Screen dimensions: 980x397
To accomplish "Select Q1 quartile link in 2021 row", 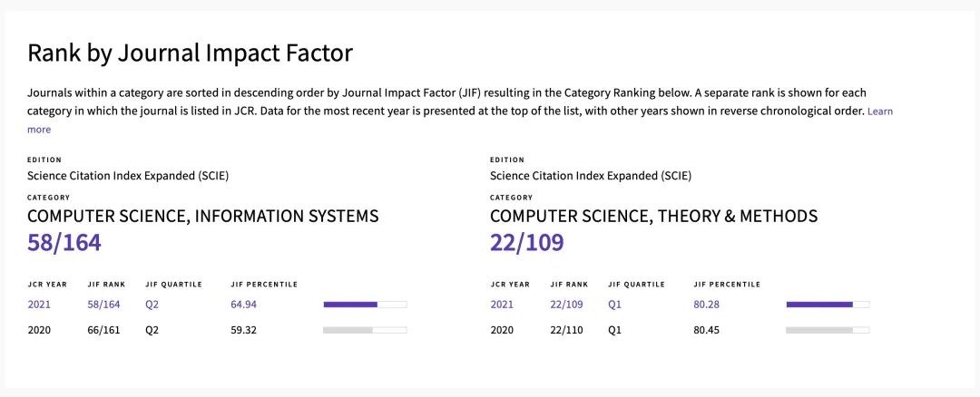I will click(x=614, y=305).
